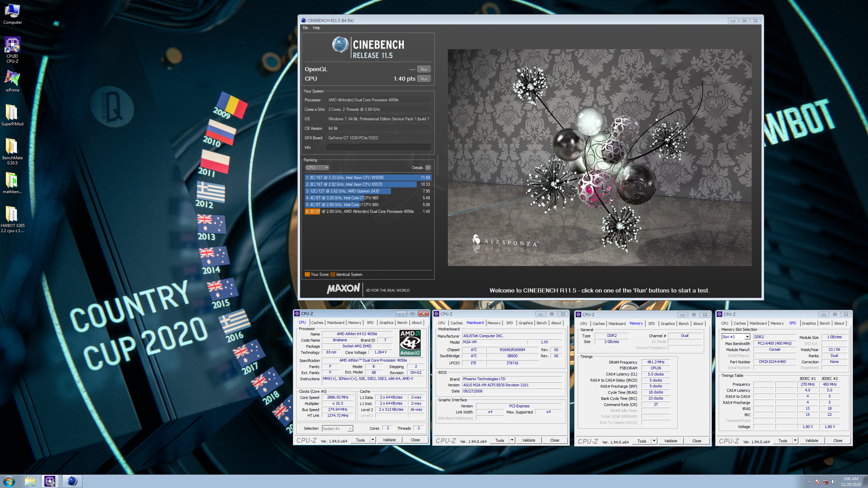Screen dimensions: 868x488
Task: Select the Athlon 4050e ranking row
Action: (368, 211)
